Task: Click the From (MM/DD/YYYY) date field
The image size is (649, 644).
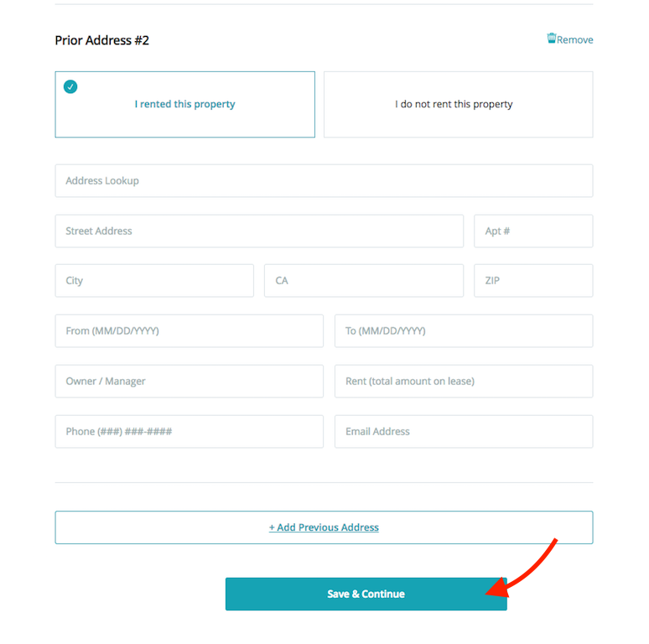Action: coord(189,331)
